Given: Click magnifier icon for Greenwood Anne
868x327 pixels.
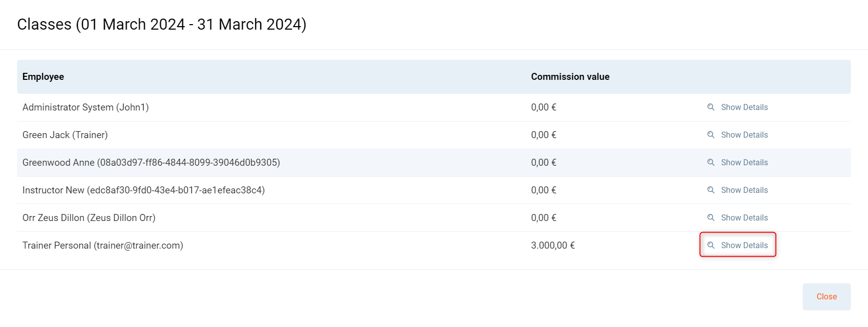Looking at the screenshot, I should click(x=711, y=162).
